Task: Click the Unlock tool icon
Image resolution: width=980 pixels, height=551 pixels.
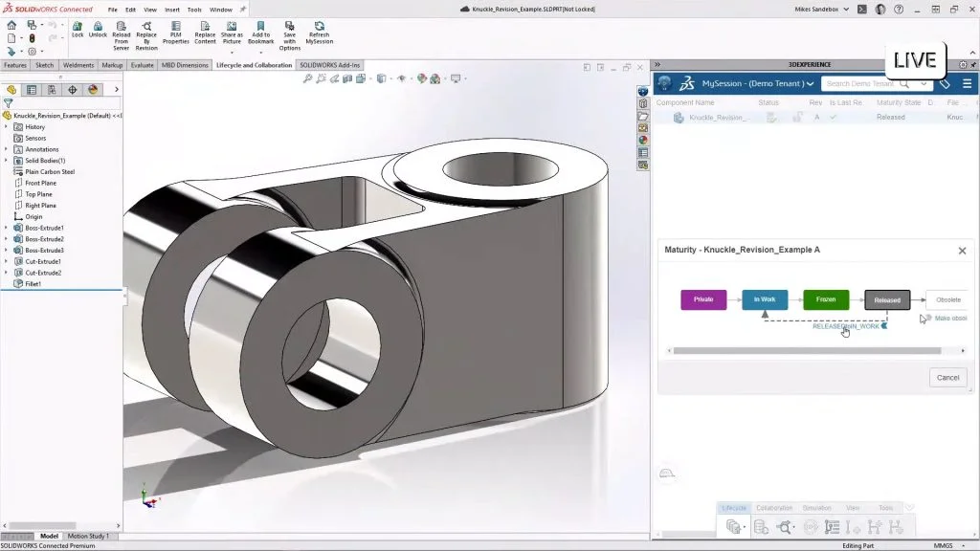Action: (x=98, y=29)
